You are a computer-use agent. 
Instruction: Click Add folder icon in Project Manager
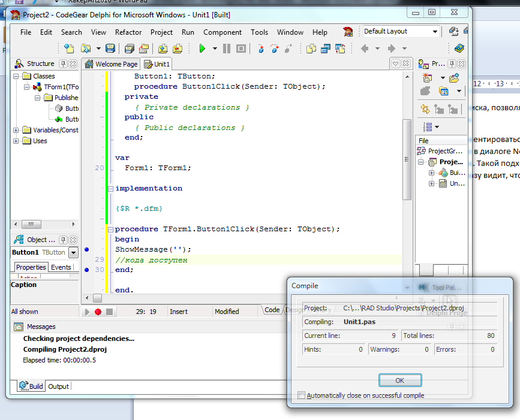pyautogui.click(x=454, y=78)
